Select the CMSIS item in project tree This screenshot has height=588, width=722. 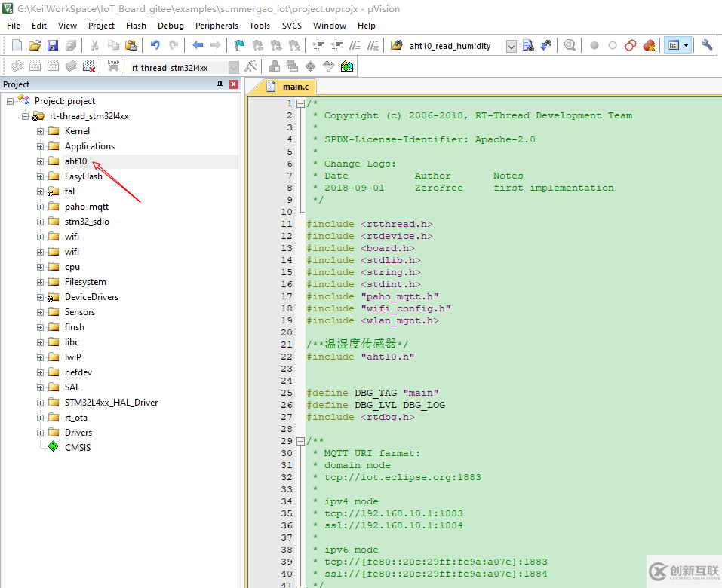coord(77,448)
